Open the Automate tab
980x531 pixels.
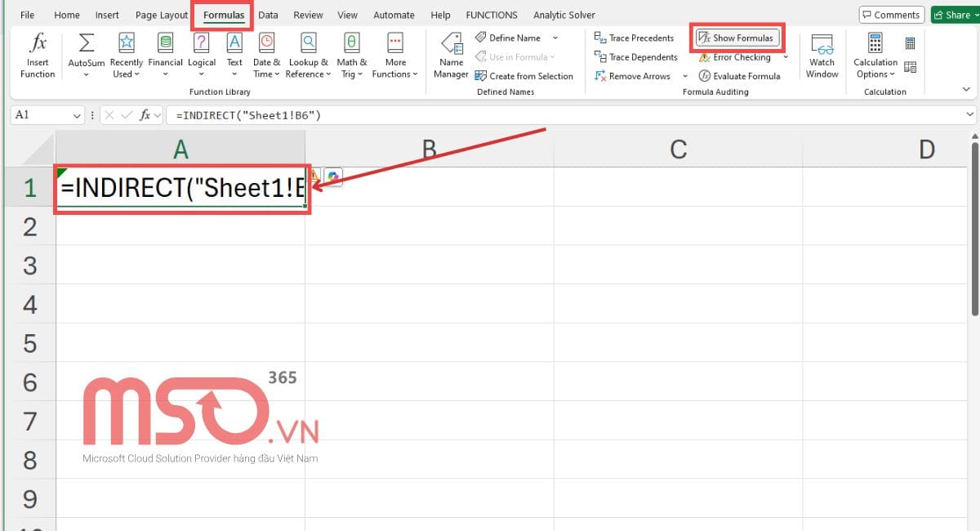click(394, 15)
